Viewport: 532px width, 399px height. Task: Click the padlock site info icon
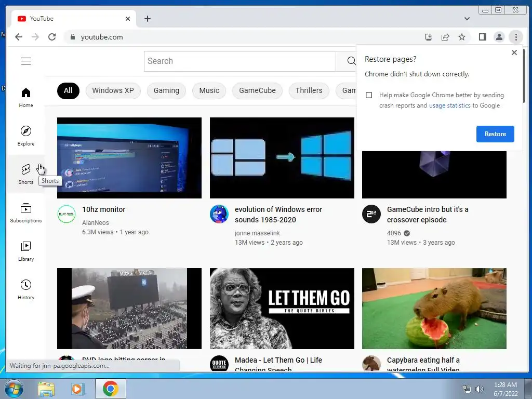coord(72,37)
